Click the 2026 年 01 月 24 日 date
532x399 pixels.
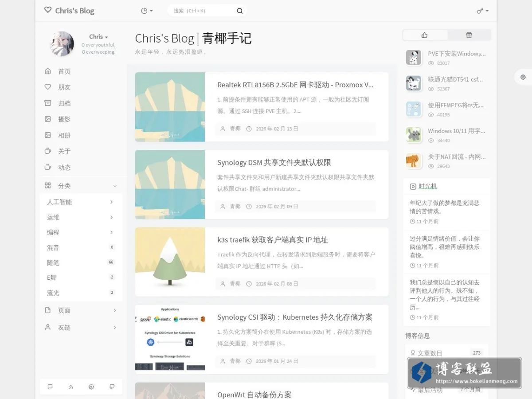[277, 361]
